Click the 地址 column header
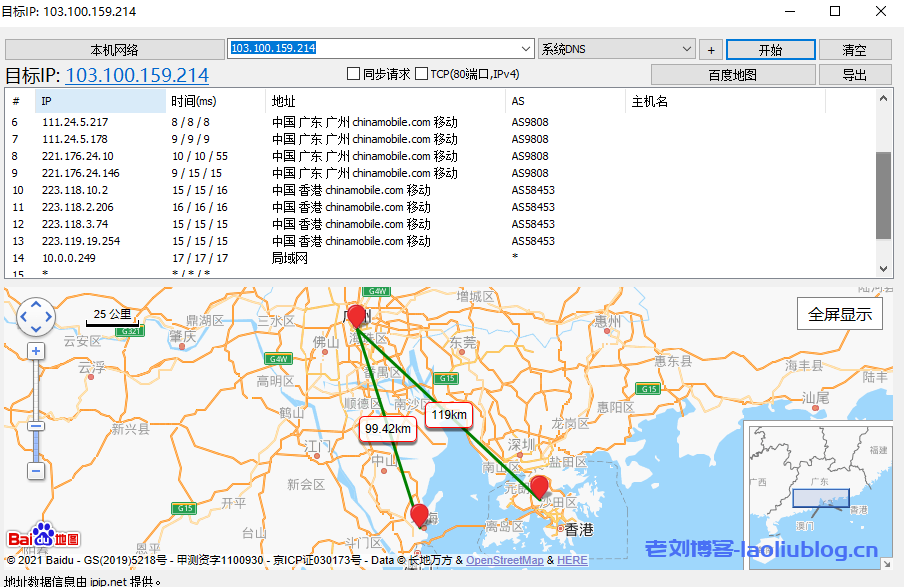 click(284, 101)
